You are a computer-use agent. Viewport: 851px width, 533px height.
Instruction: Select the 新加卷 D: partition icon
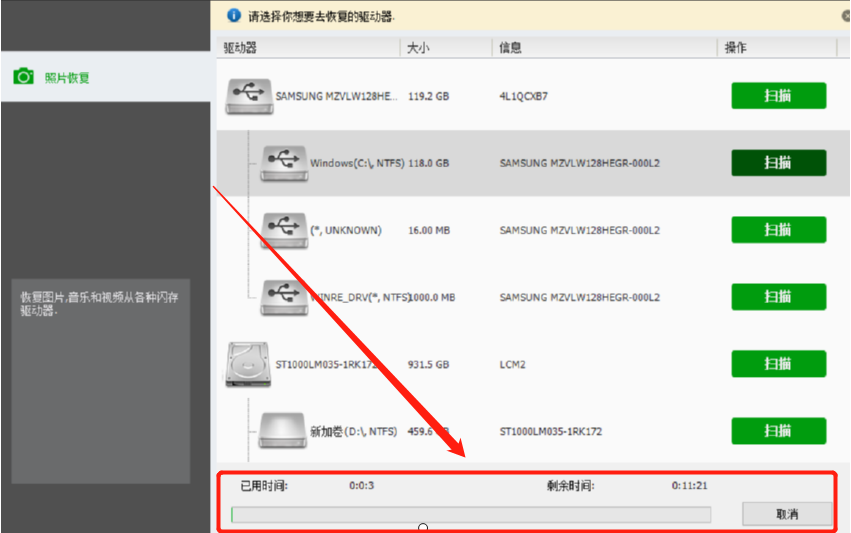pyautogui.click(x=284, y=431)
